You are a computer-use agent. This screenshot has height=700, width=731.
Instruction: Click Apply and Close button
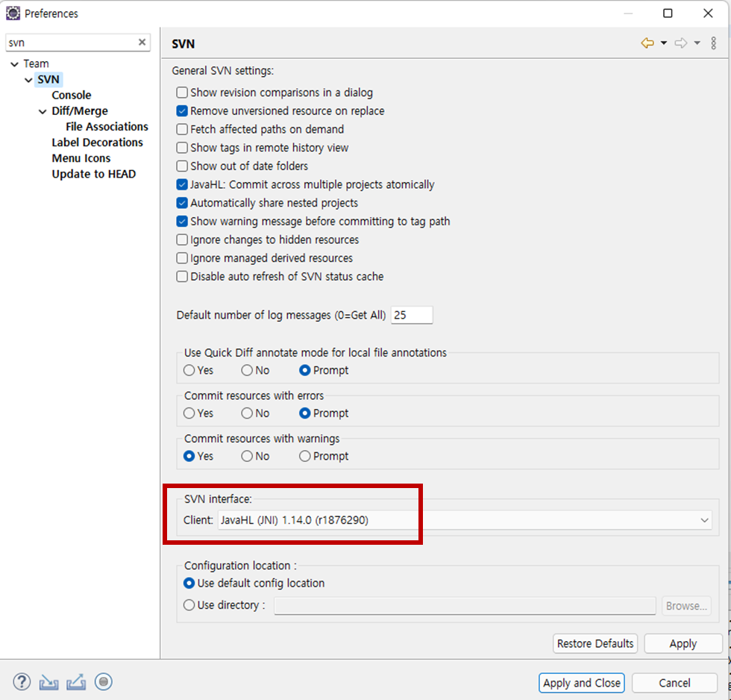[581, 683]
